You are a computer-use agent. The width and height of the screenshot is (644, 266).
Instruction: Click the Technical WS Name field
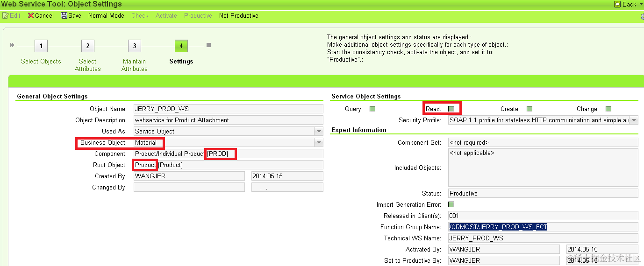point(543,238)
